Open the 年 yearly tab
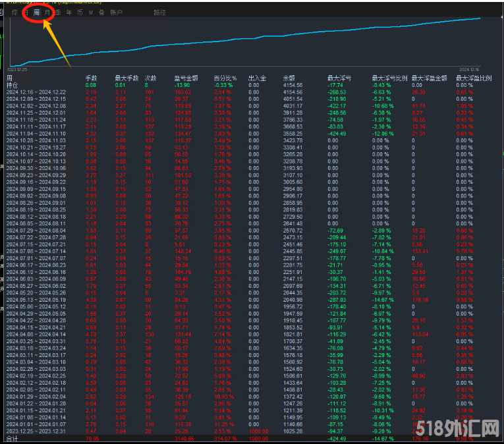 69,13
